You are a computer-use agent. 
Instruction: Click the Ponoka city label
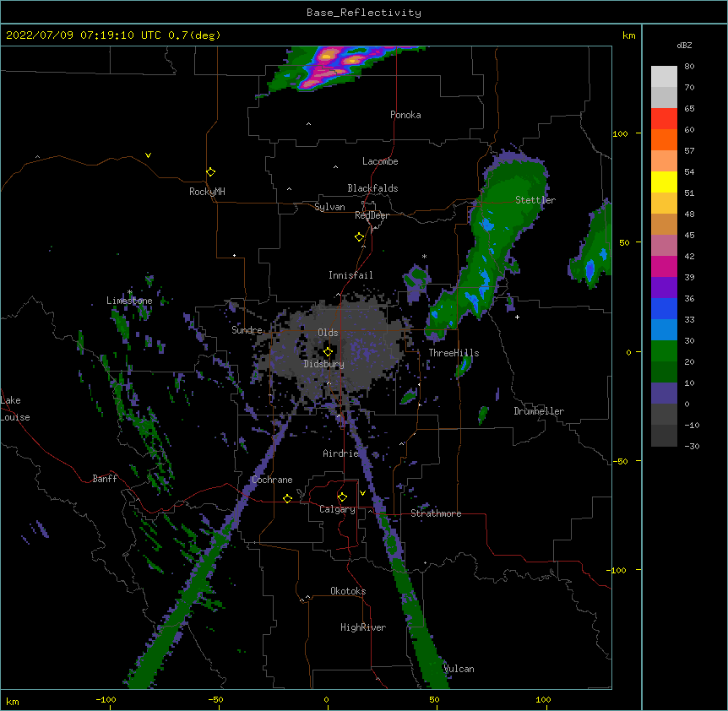coord(405,115)
